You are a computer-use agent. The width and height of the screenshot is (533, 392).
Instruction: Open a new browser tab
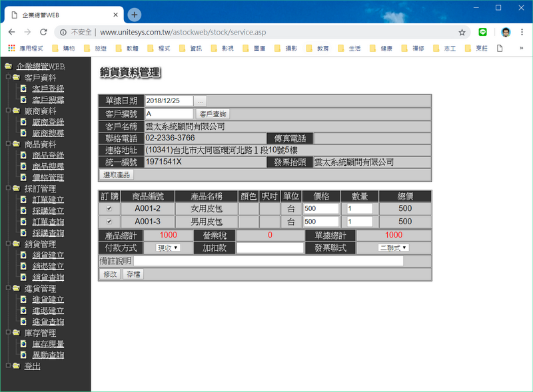[135, 15]
